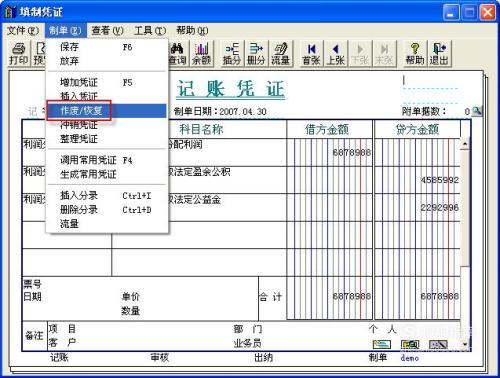Select 增加凭证 F5 menu entry
The height and width of the screenshot is (378, 500).
click(107, 82)
